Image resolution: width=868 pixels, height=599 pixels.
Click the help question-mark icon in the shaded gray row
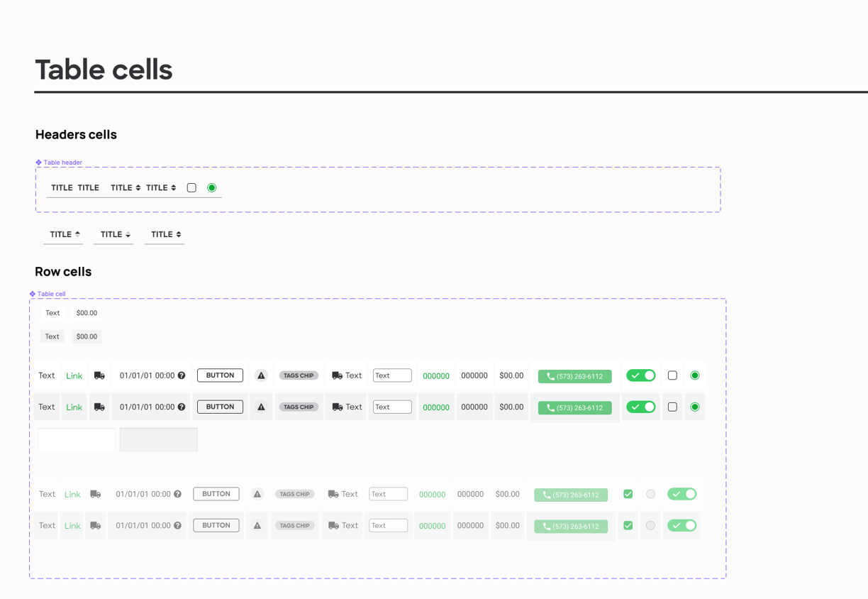(x=182, y=407)
